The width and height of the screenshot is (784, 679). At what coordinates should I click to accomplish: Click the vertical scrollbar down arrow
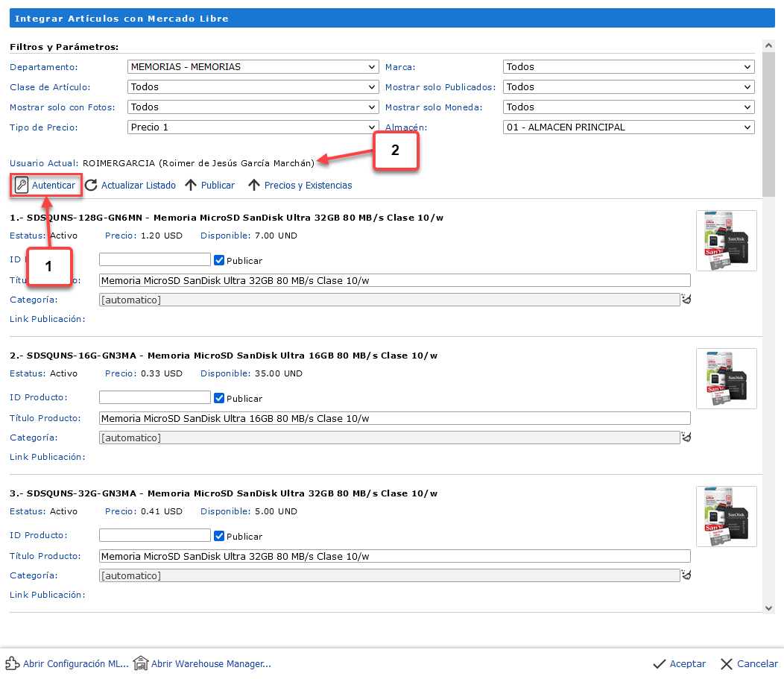769,608
